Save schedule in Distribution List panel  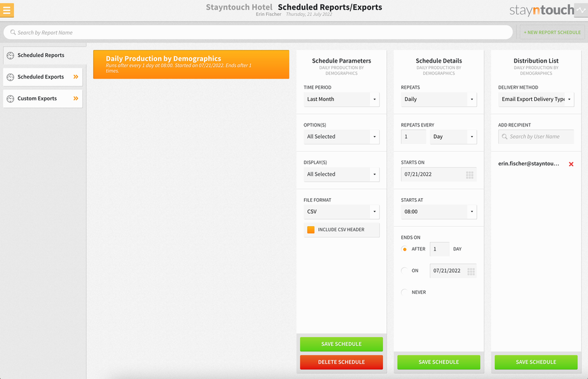536,362
